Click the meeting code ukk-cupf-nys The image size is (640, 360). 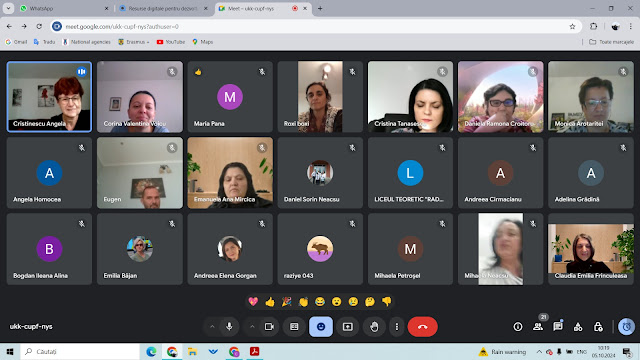pos(31,327)
